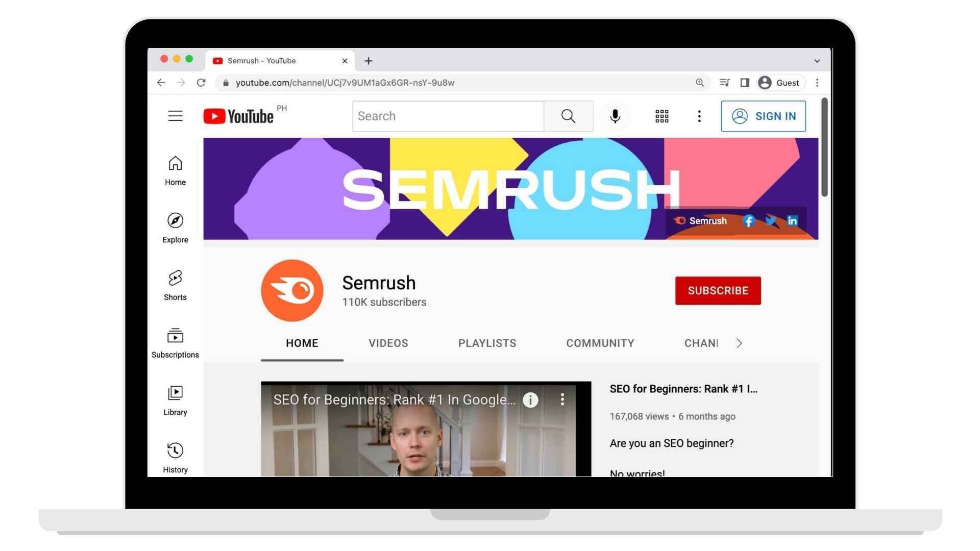
Task: Click the Semrush channel avatar icon
Action: click(292, 290)
